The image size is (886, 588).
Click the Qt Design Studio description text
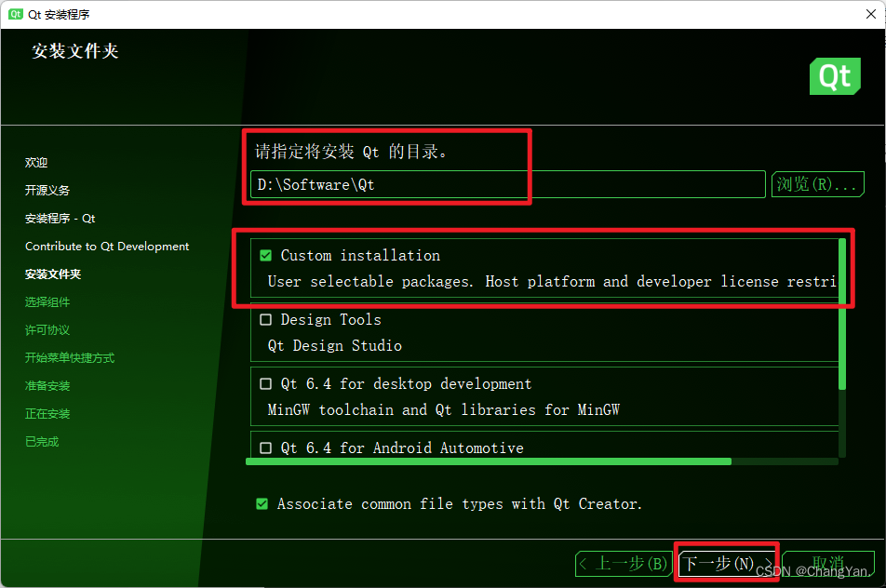point(335,346)
